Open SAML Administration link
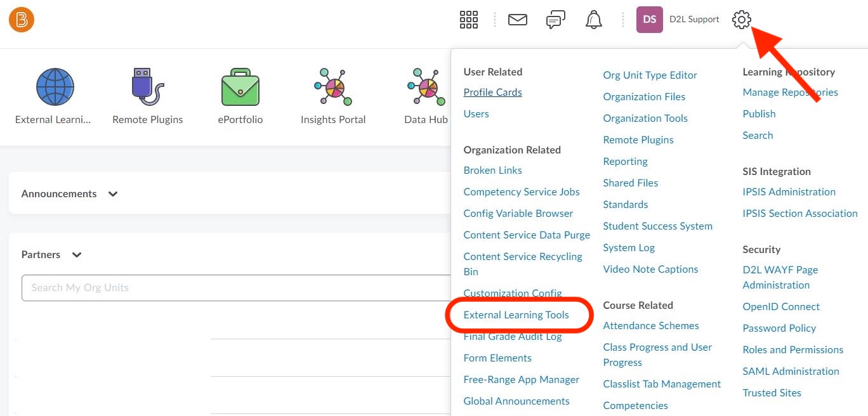Viewport: 868px width, 416px height. 791,372
